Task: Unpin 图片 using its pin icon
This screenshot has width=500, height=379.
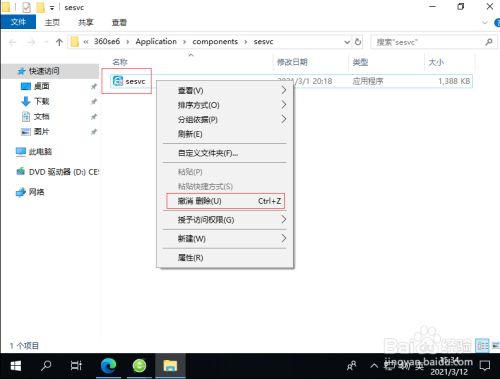Action: (94, 132)
